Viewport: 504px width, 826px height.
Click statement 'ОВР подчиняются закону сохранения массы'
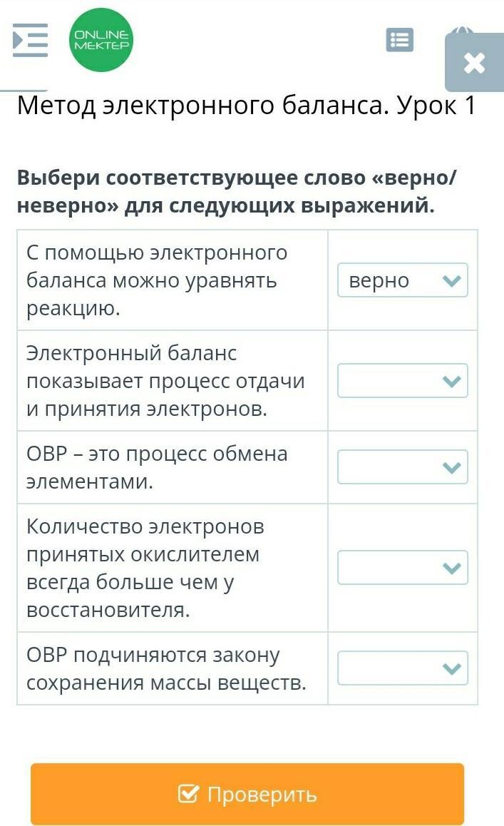pos(165,668)
